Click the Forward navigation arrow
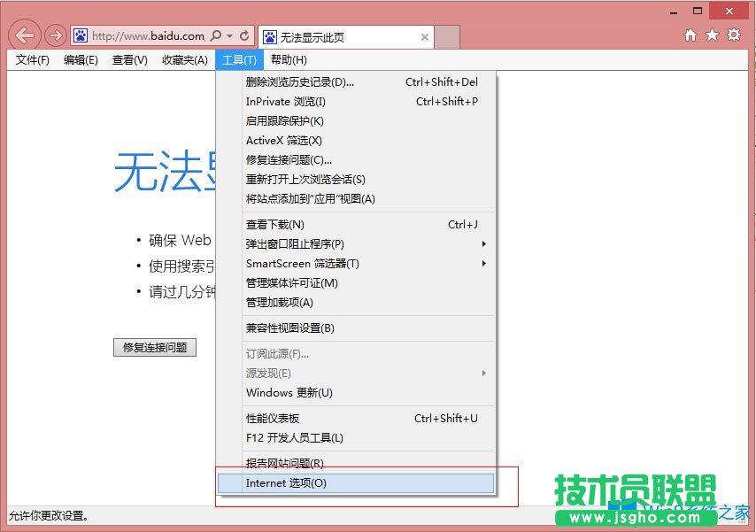 pos(55,35)
